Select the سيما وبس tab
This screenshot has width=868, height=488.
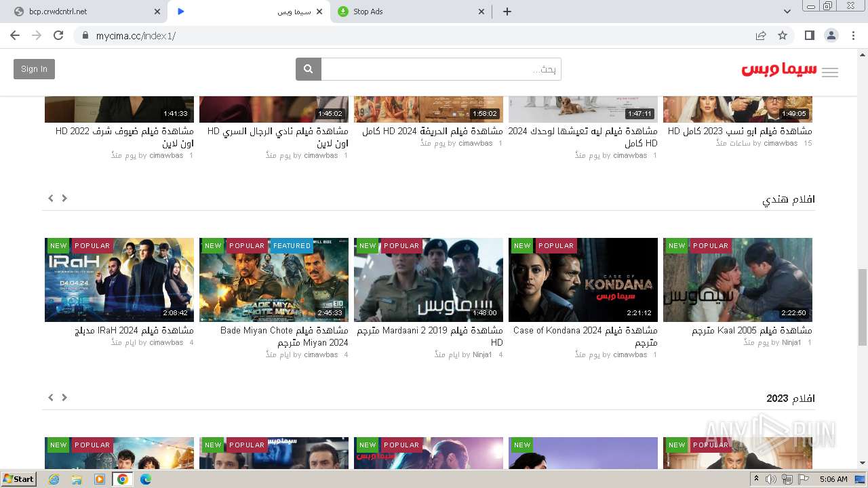[249, 12]
